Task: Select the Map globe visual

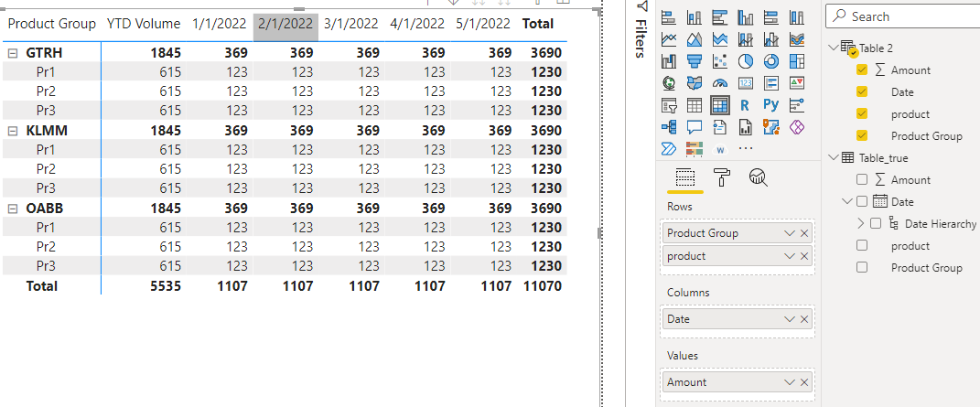Action: coord(669,83)
